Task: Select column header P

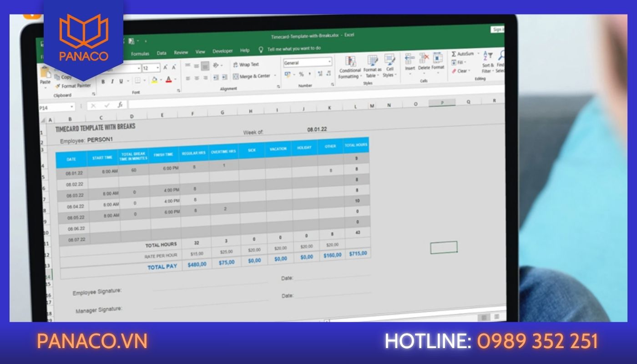Action: (x=442, y=103)
